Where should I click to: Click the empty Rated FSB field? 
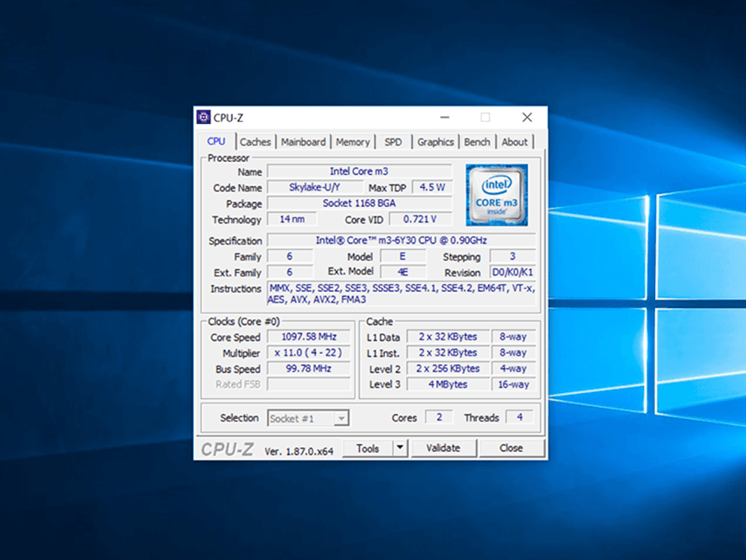(x=309, y=384)
